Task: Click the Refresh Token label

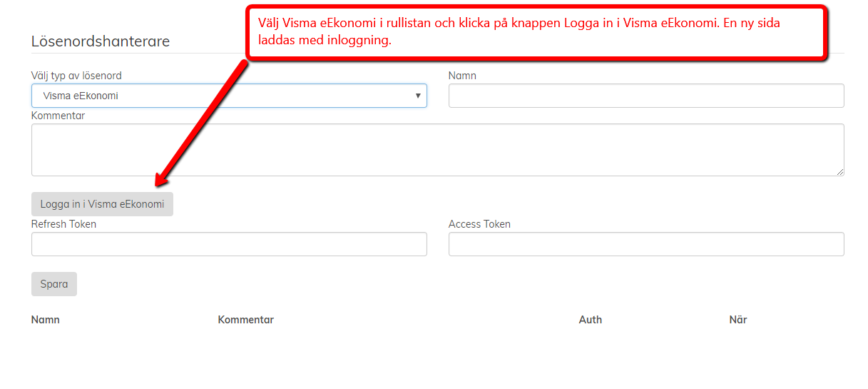Action: (x=64, y=224)
